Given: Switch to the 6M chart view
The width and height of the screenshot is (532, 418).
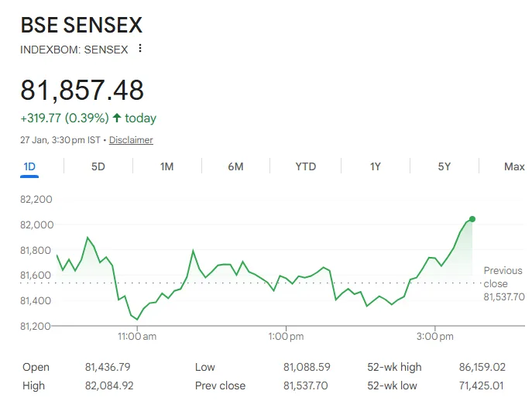Looking at the screenshot, I should tap(236, 166).
